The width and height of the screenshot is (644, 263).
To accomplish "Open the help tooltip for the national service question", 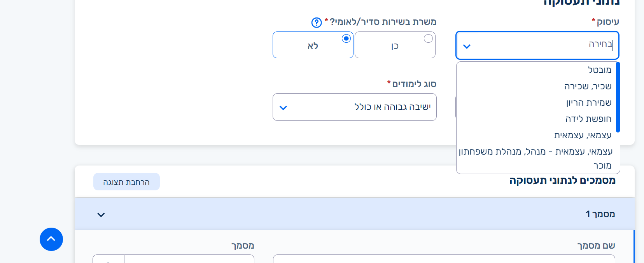I will click(x=316, y=23).
